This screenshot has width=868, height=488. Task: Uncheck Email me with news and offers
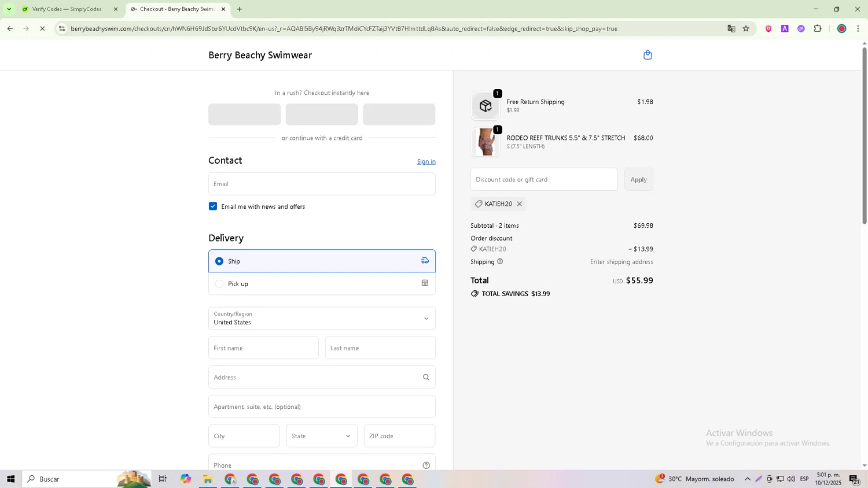(213, 206)
